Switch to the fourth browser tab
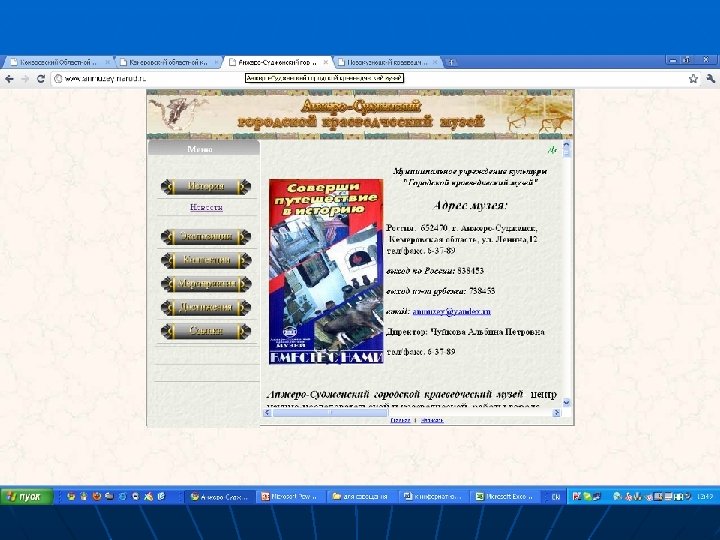 point(387,62)
